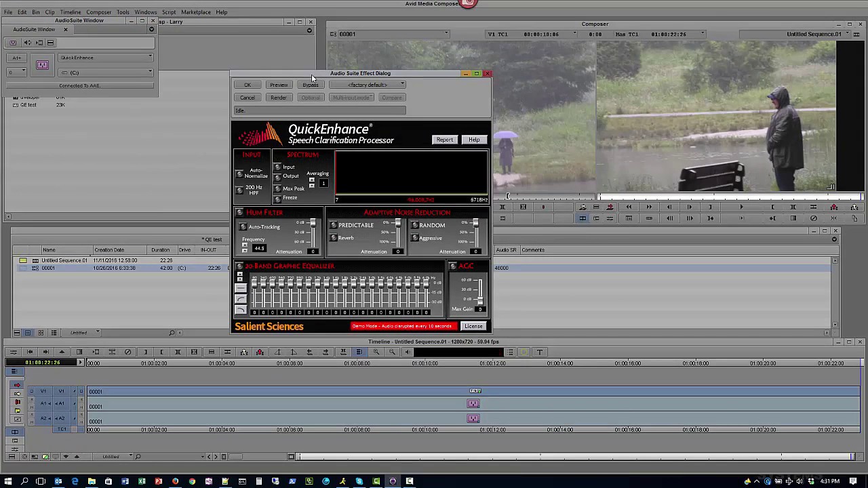Click timeline Extract/Splice-In yellow segment arrow
This screenshot has width=868, height=488.
[17, 393]
